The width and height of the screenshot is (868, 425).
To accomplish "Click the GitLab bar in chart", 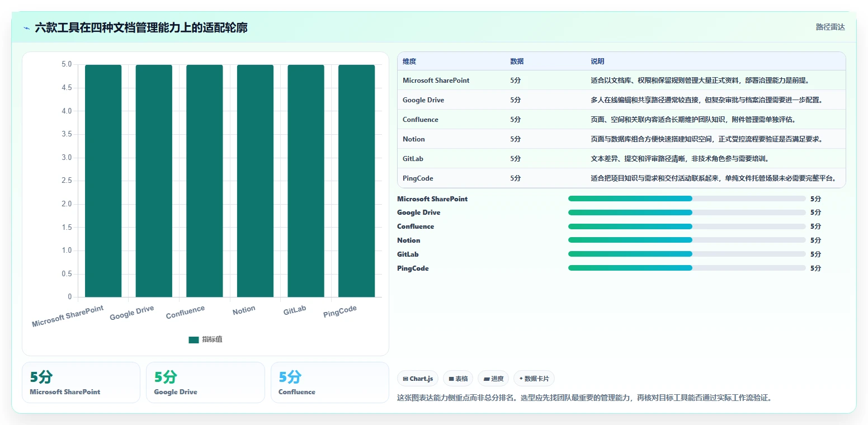I will [306, 181].
